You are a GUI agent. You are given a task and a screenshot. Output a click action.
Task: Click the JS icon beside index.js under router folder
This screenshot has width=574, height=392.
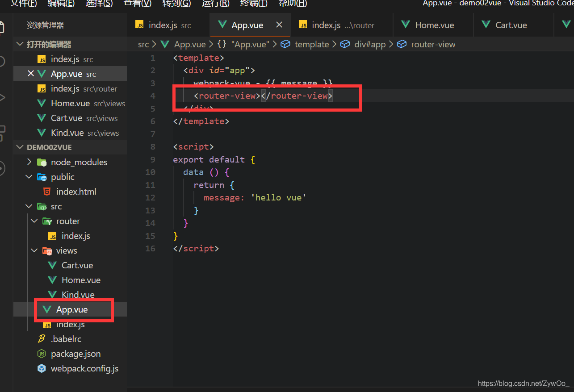[x=52, y=236]
